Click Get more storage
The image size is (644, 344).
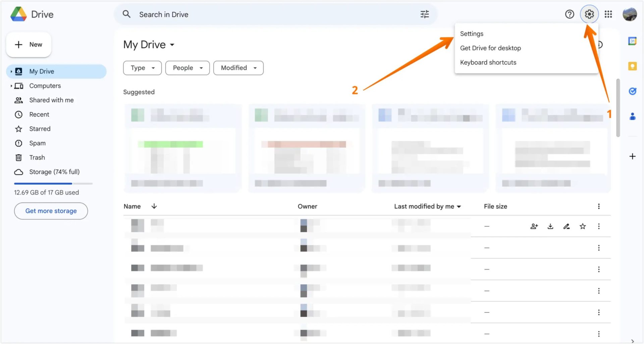51,211
